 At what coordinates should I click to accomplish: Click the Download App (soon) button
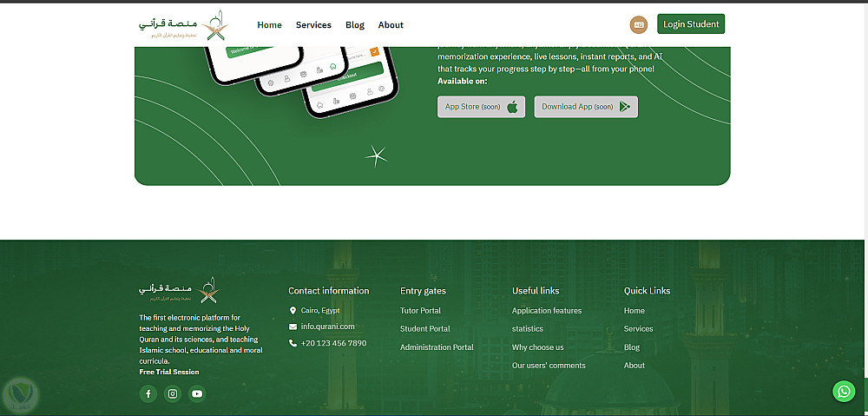(x=586, y=107)
